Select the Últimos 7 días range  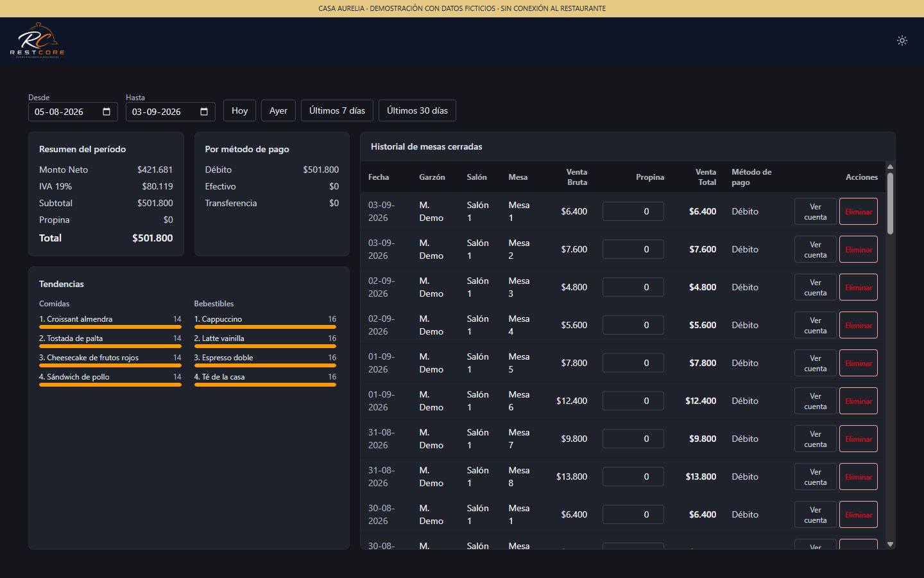click(337, 110)
